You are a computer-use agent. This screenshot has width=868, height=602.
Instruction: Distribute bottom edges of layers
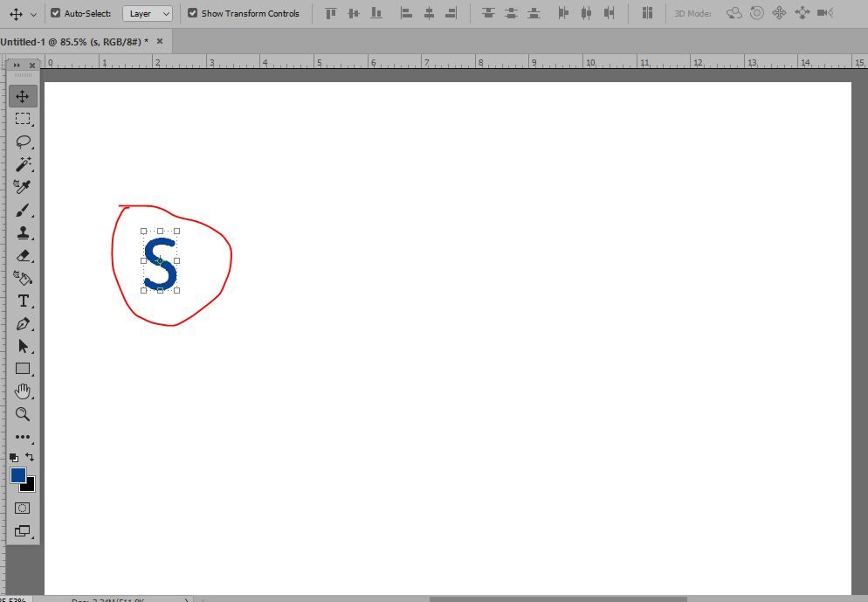click(534, 13)
